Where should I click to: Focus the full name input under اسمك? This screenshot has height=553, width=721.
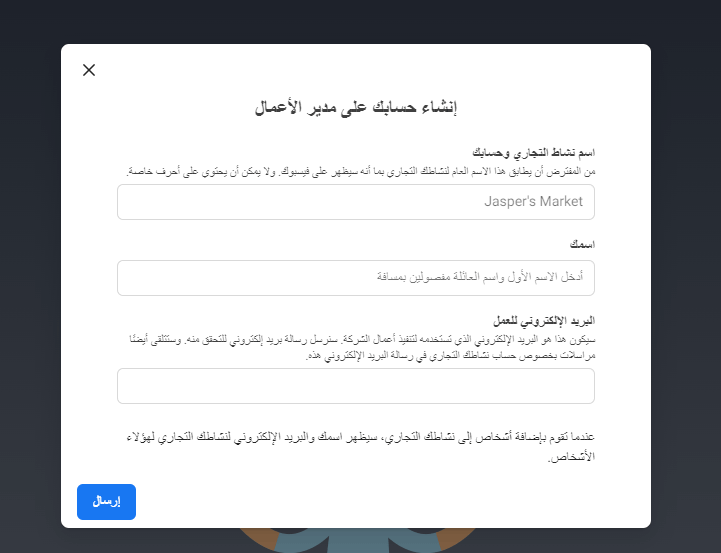click(356, 278)
